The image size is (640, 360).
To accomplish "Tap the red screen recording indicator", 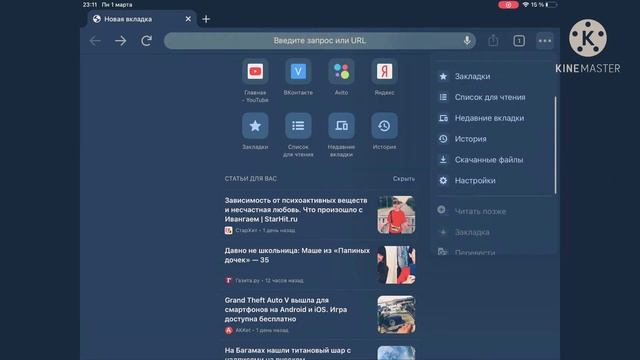I will pos(508,4).
